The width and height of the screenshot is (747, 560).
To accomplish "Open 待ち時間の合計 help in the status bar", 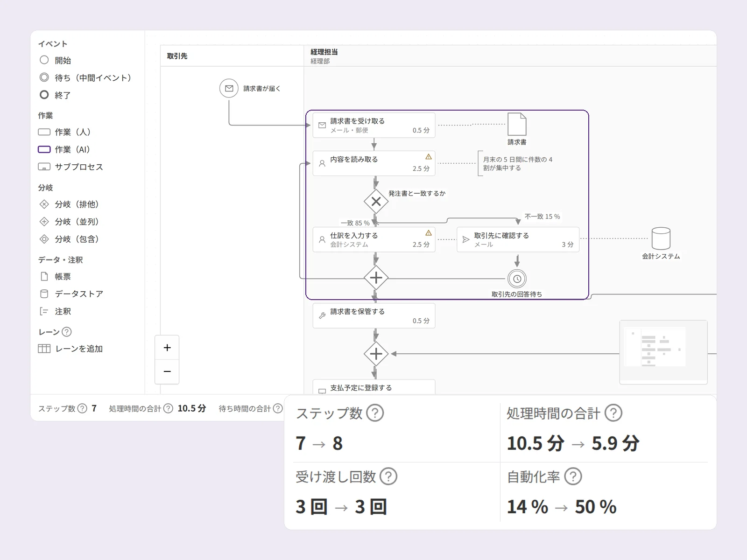I will pyautogui.click(x=278, y=408).
